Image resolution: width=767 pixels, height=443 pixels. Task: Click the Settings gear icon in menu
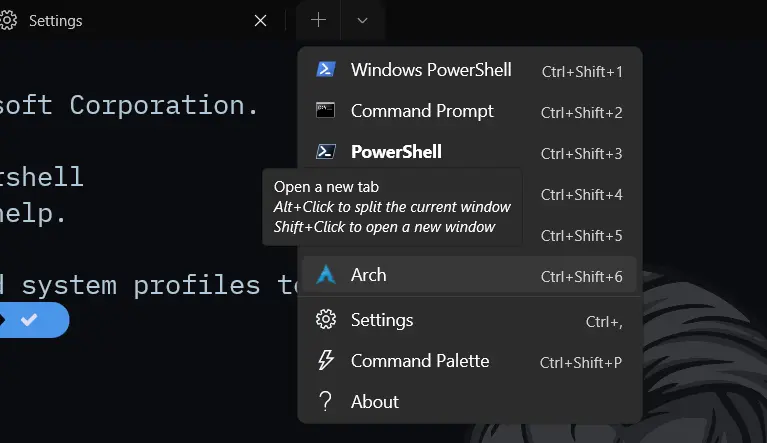pyautogui.click(x=326, y=320)
